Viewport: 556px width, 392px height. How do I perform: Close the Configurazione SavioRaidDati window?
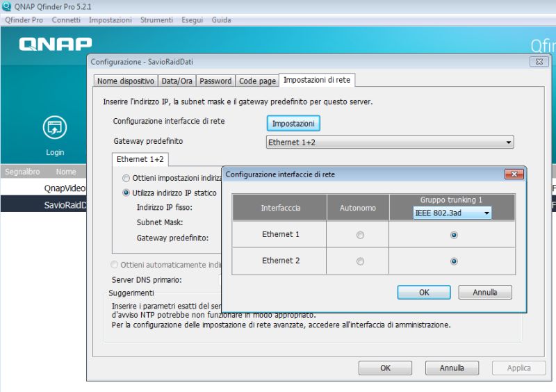tap(539, 62)
